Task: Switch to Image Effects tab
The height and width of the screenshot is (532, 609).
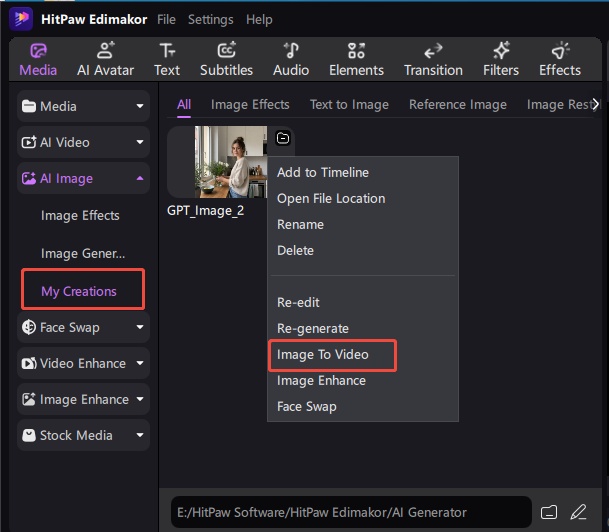Action: 250,104
